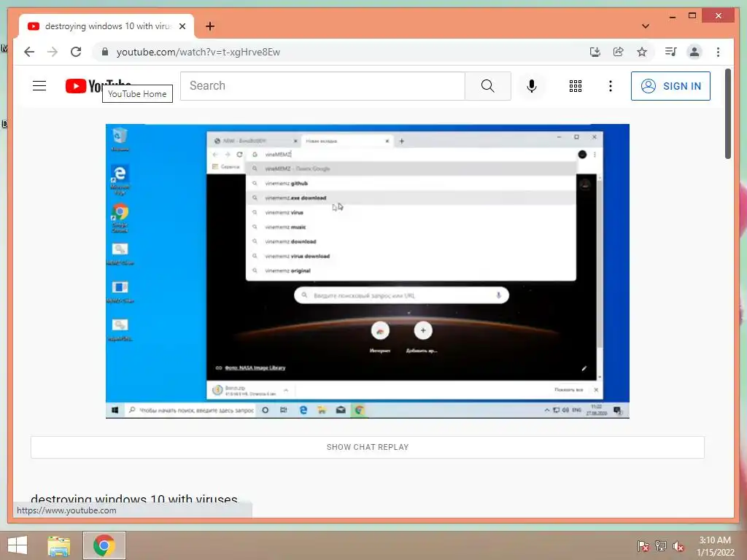Focus the YouTube Search field
Viewport: 747px width, 560px height.
(322, 86)
